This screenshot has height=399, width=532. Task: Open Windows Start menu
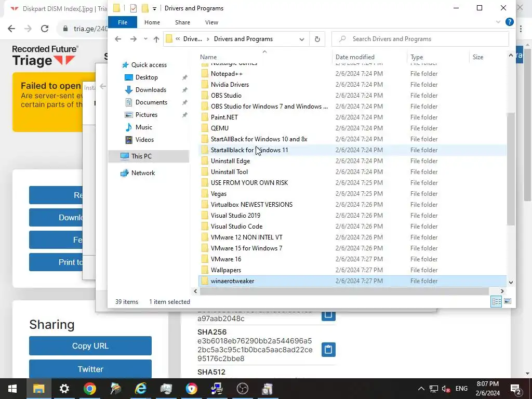[12, 389]
